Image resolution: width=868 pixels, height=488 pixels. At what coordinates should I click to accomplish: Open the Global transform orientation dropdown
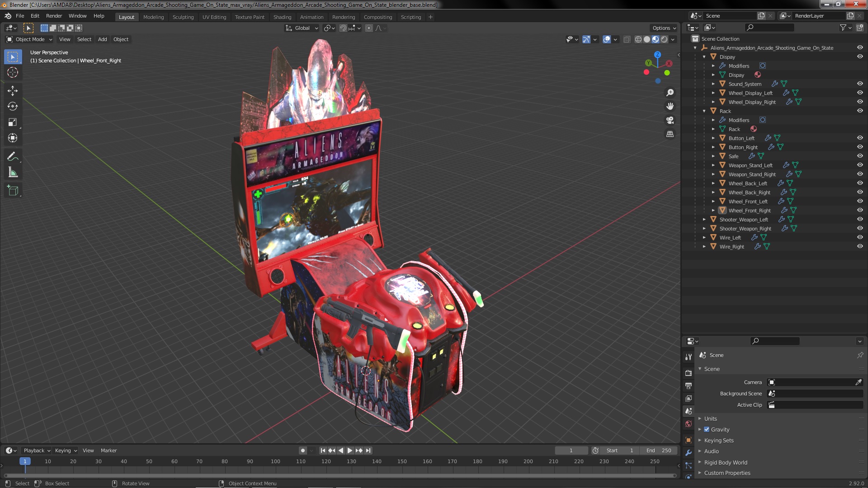point(302,28)
